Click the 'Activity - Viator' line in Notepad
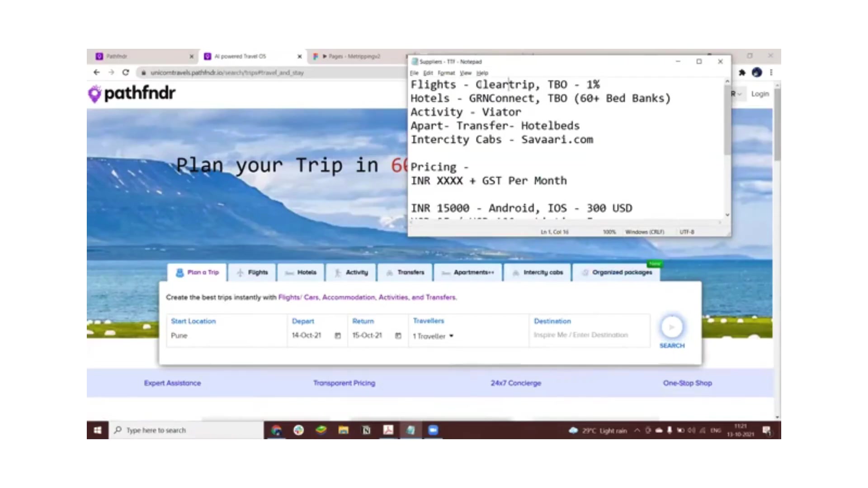The height and width of the screenshot is (488, 868). 466,112
